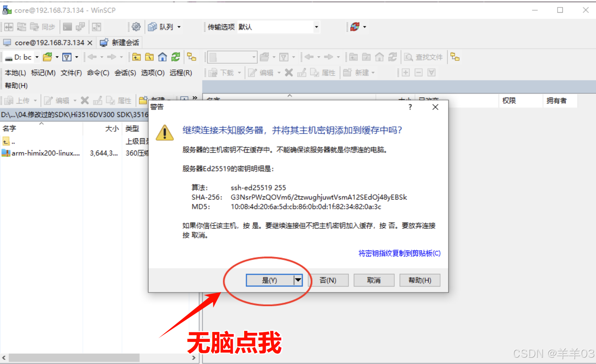Screen dimensions: 596x364
Task: Open the 文件(F) menu
Action: [x=71, y=73]
